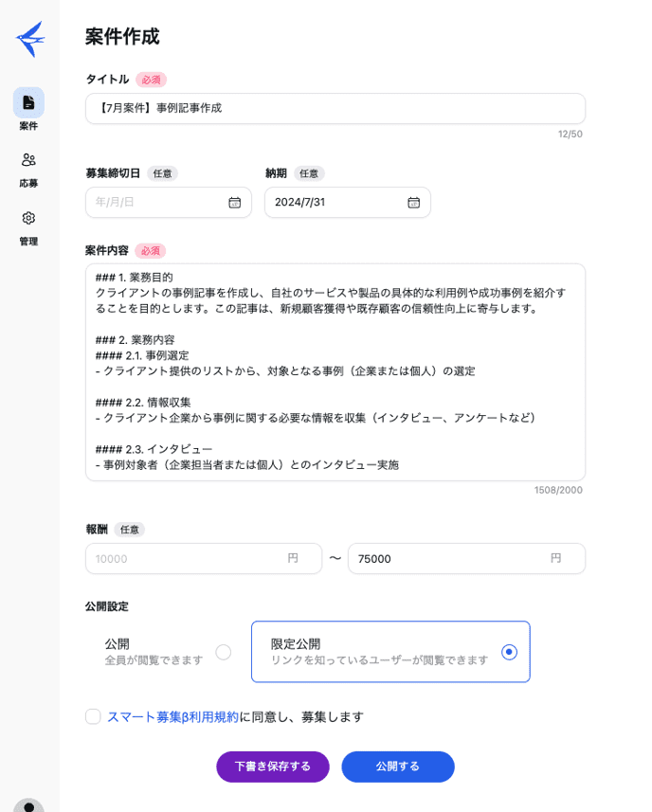Screen dimensions: 652x812
Task: Click the 下書き保存する button
Action: point(273,767)
